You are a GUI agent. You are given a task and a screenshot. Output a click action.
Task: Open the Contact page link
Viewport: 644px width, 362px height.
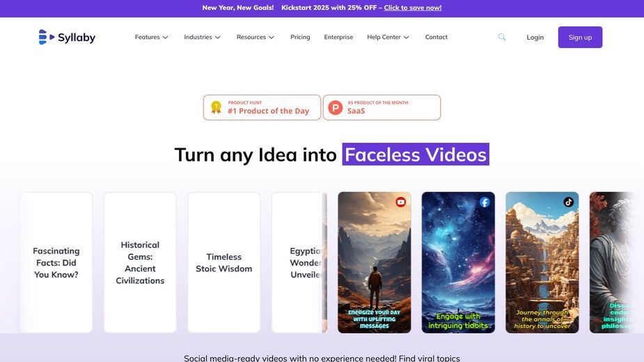point(436,37)
